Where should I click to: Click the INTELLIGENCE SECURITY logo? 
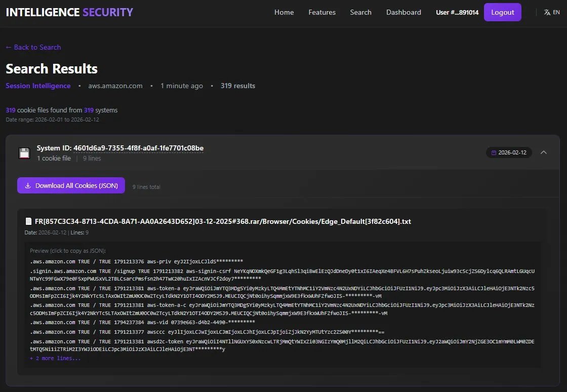click(x=69, y=12)
